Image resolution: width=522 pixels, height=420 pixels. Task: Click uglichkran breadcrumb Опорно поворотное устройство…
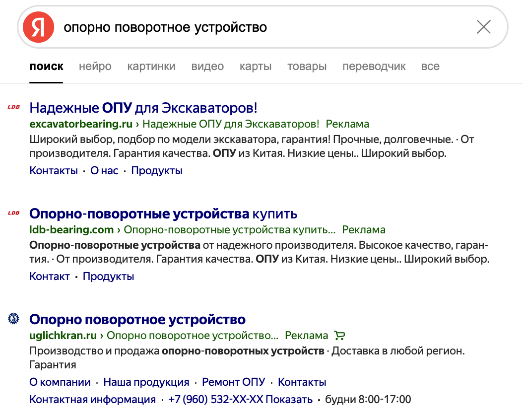point(193,336)
